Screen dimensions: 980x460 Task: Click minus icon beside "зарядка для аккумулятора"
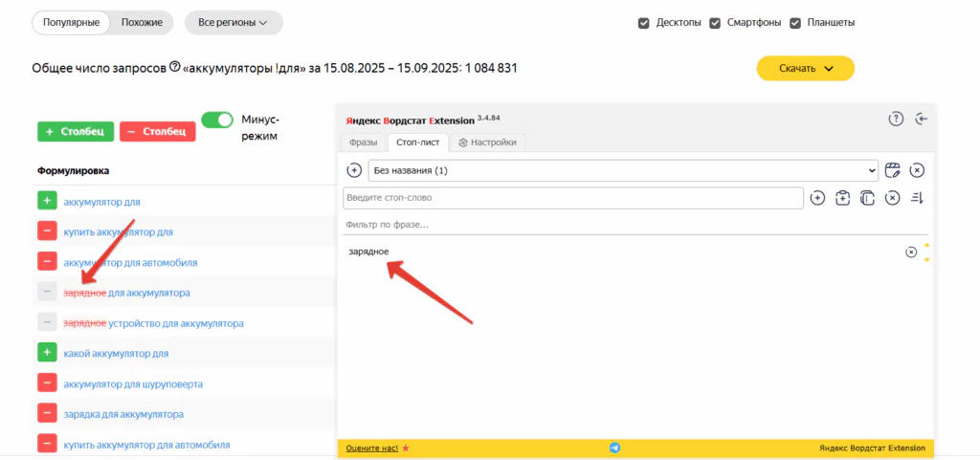47,413
